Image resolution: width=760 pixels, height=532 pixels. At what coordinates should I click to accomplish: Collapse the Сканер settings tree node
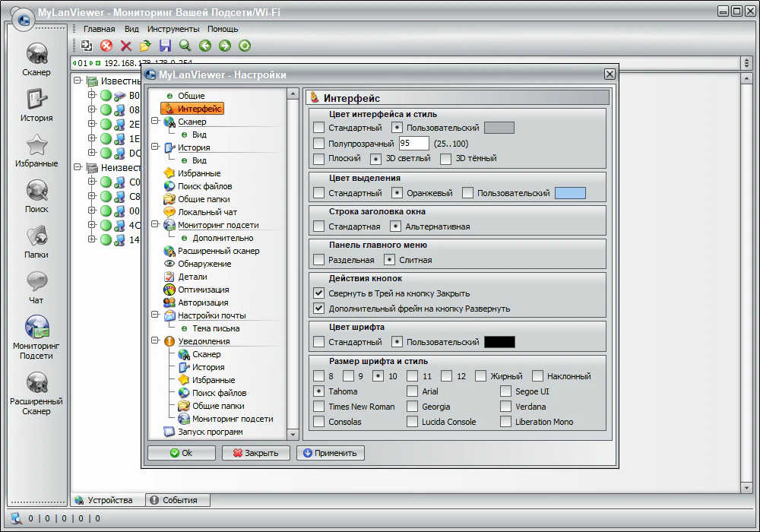[x=156, y=122]
